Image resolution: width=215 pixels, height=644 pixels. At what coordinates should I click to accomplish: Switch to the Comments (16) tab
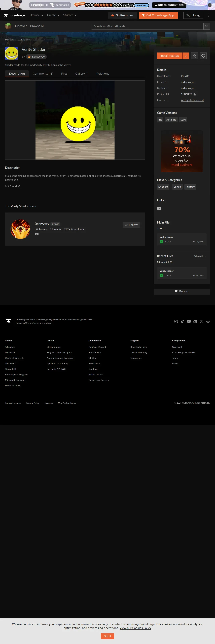click(x=43, y=74)
